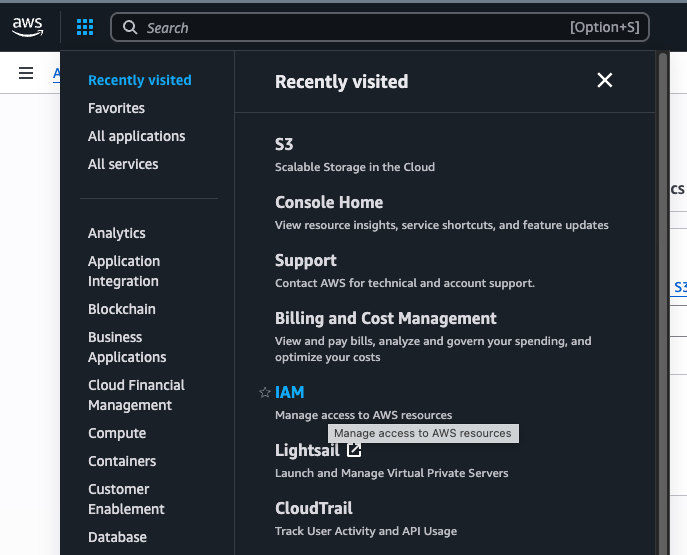Open Billing and Cost Management
The width and height of the screenshot is (687, 555).
pos(385,318)
